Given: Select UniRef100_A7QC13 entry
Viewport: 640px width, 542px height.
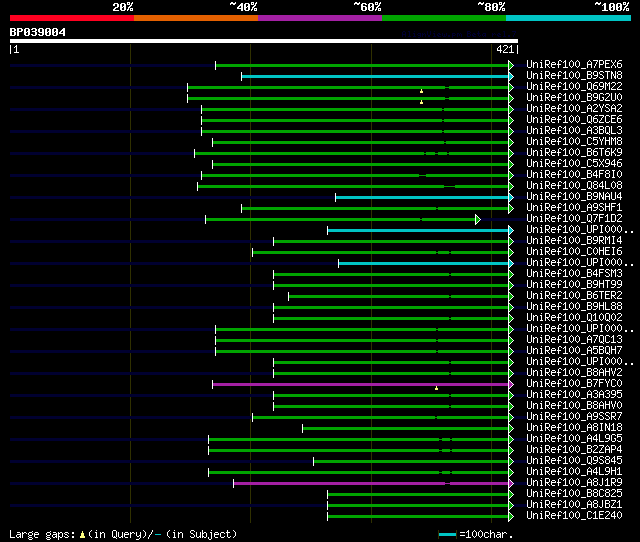Looking at the screenshot, I should pos(574,340).
